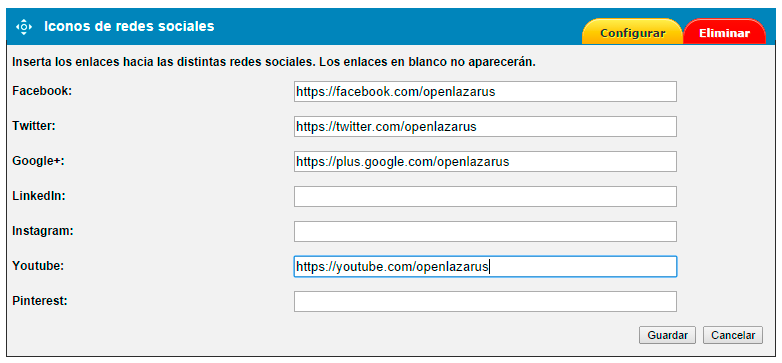This screenshot has height=363, width=782.
Task: Click the Pinterest label text
Action: tap(40, 301)
